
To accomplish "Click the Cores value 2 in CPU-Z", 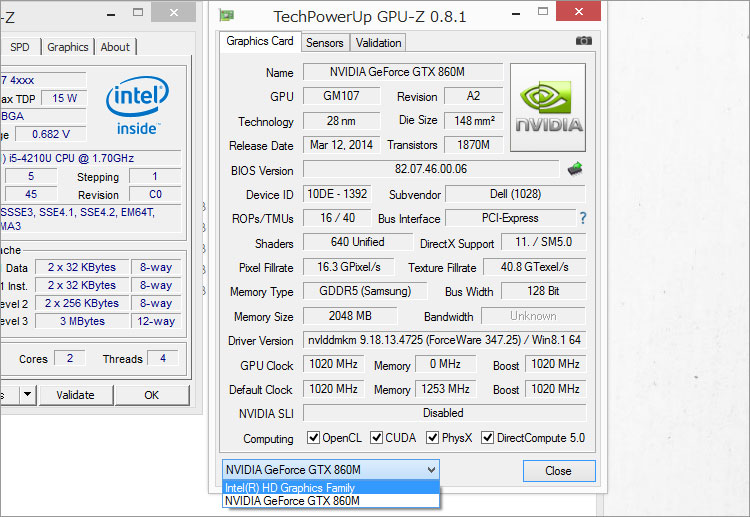I will (70, 358).
